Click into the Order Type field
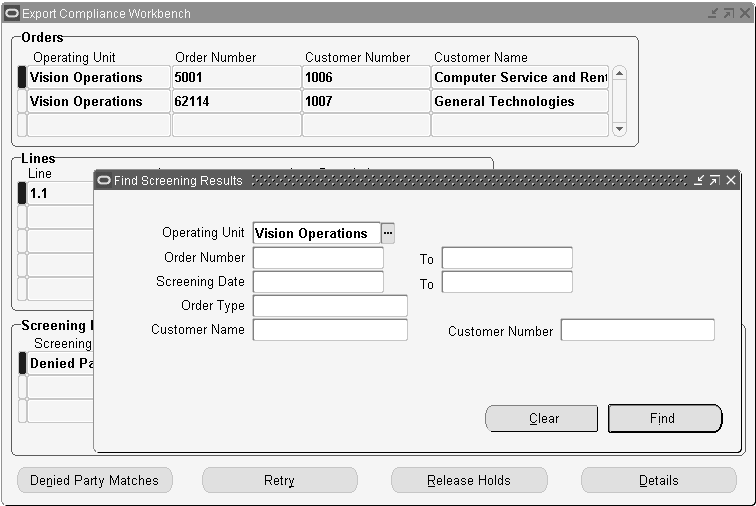 pyautogui.click(x=330, y=306)
